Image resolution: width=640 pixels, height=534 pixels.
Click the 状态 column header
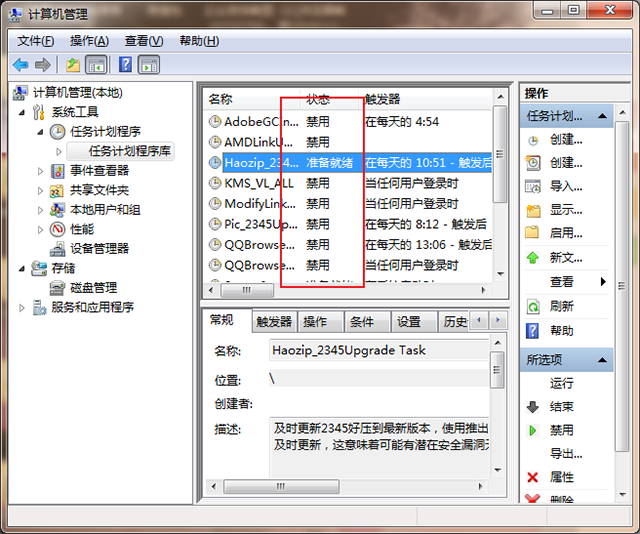point(318,99)
